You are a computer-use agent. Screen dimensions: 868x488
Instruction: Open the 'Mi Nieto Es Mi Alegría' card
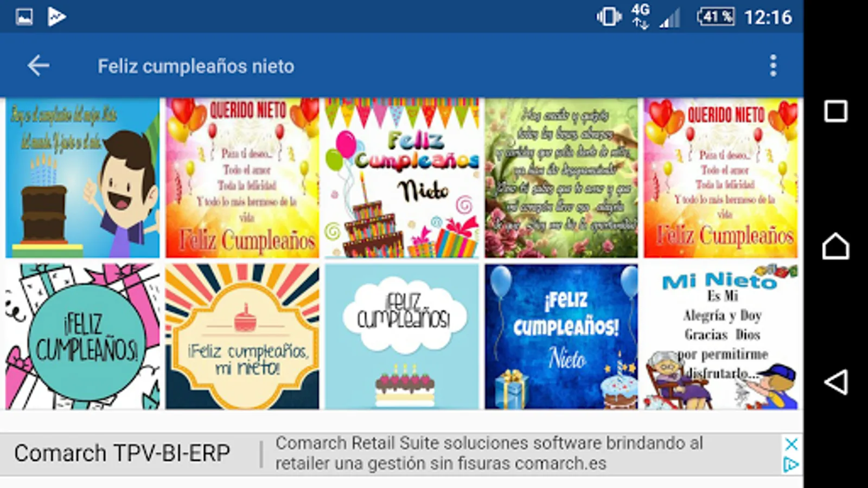point(721,336)
